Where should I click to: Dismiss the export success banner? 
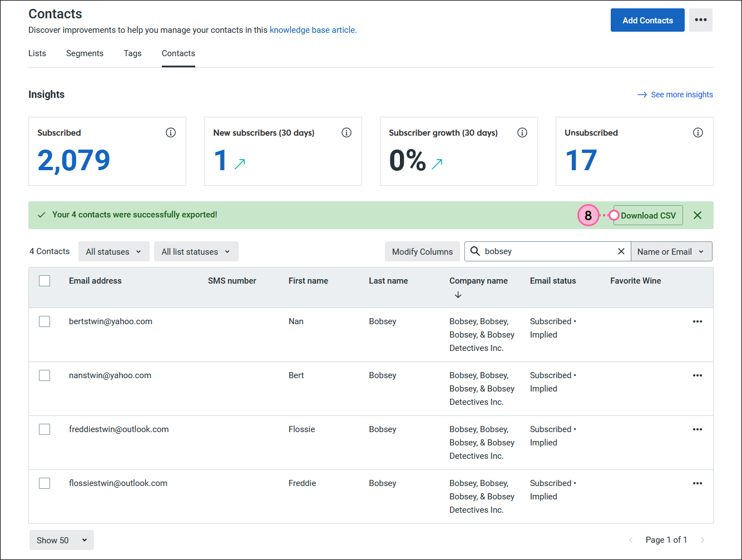(x=698, y=215)
